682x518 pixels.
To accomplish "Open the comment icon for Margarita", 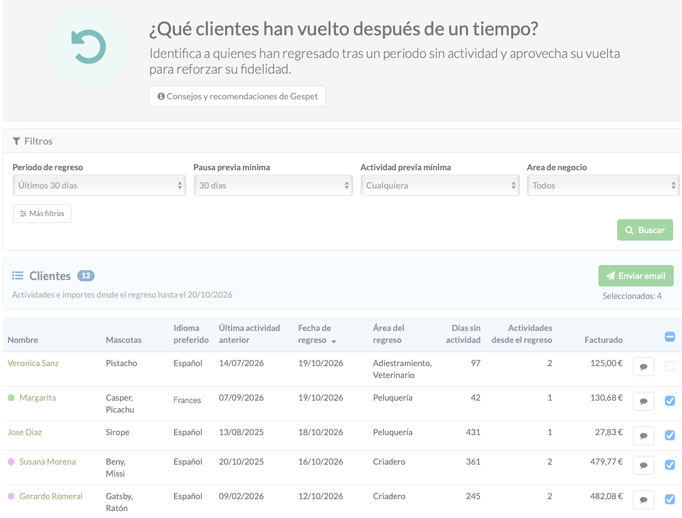I will 644,401.
